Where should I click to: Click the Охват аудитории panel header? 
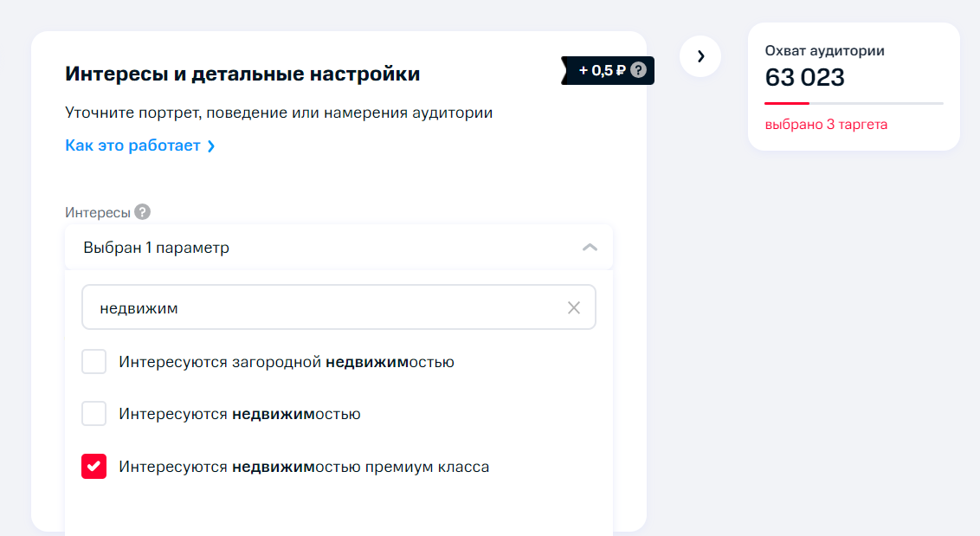click(823, 50)
